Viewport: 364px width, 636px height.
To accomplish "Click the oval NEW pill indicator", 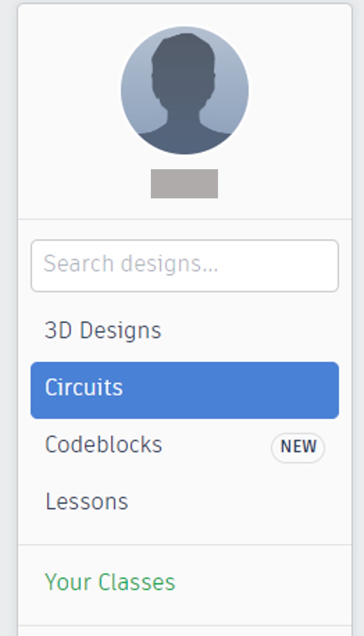I will click(x=298, y=447).
